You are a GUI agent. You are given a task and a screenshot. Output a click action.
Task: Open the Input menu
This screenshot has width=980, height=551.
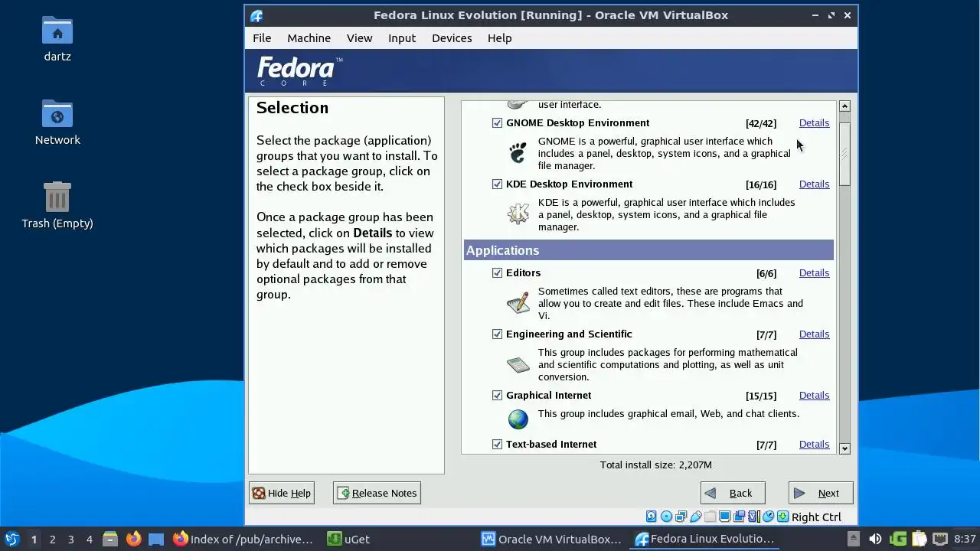click(x=402, y=37)
